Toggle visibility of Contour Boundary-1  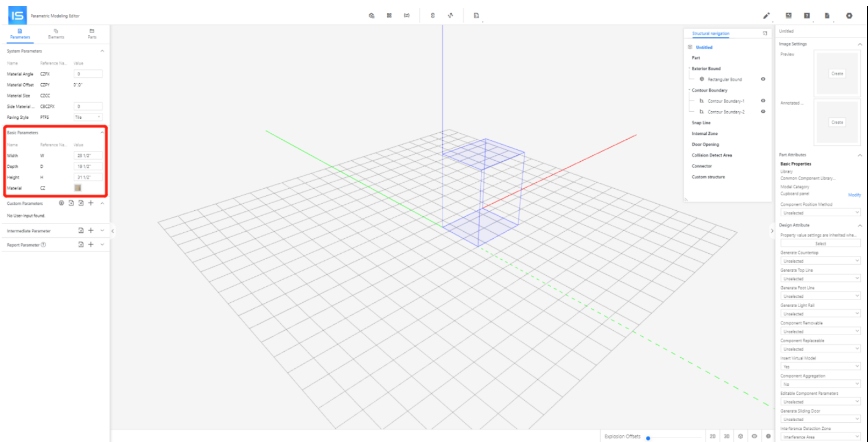(763, 101)
